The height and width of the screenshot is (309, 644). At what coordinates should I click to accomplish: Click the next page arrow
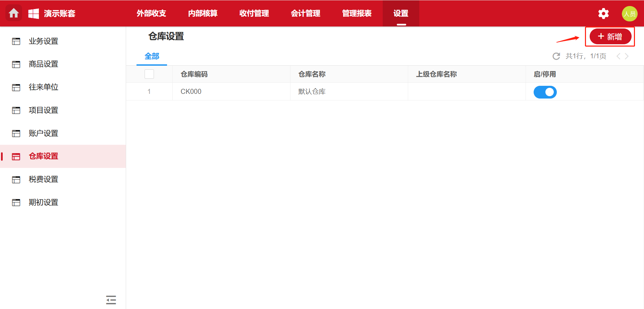627,56
